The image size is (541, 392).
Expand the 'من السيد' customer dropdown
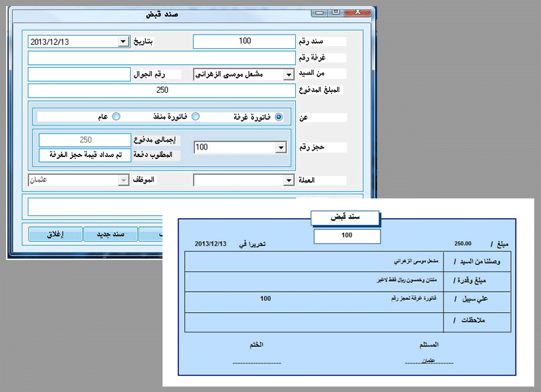point(288,74)
